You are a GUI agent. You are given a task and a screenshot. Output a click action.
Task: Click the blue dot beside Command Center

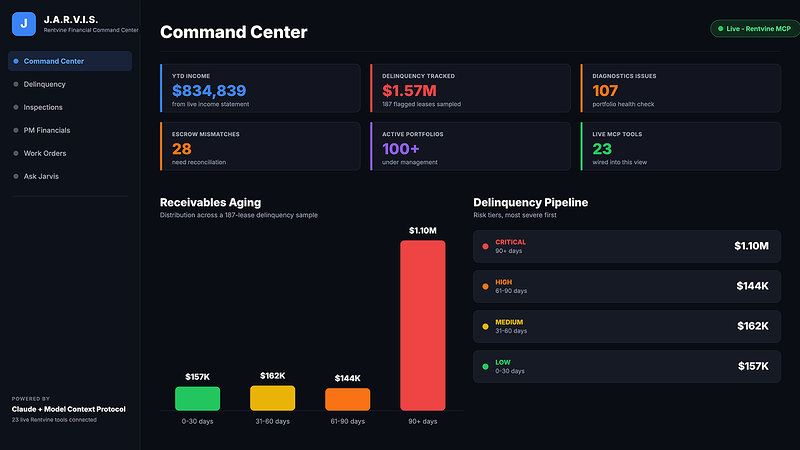16,61
